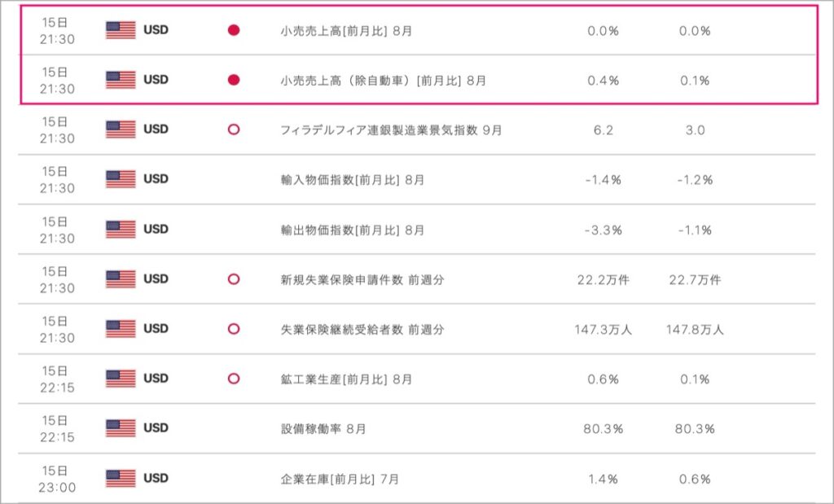Open the 企業在庫[前月比] 7月 entry

[x=340, y=479]
